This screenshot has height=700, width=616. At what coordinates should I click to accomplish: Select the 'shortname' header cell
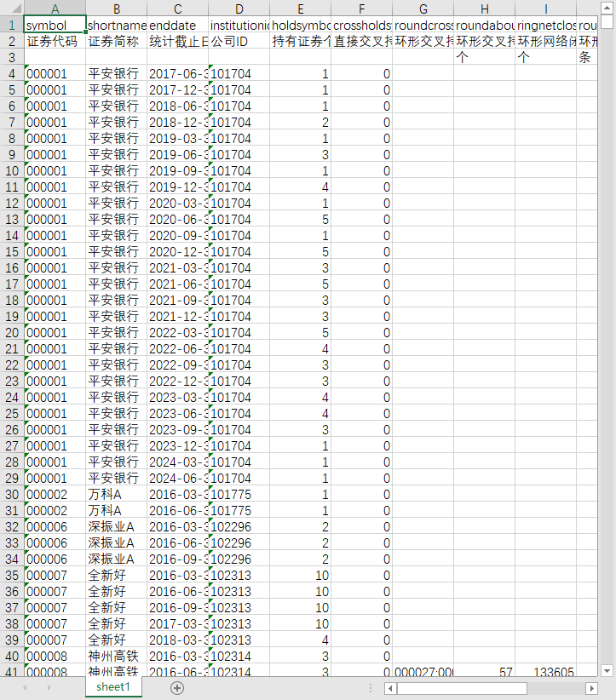pyautogui.click(x=117, y=25)
